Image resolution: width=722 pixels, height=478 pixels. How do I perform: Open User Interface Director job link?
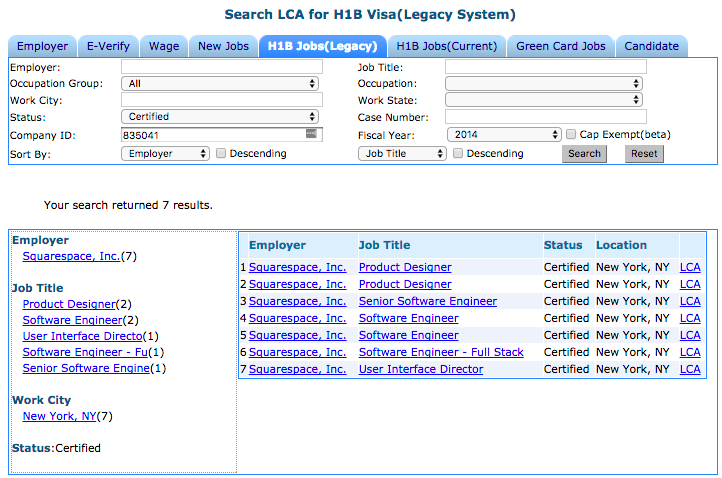coord(421,369)
